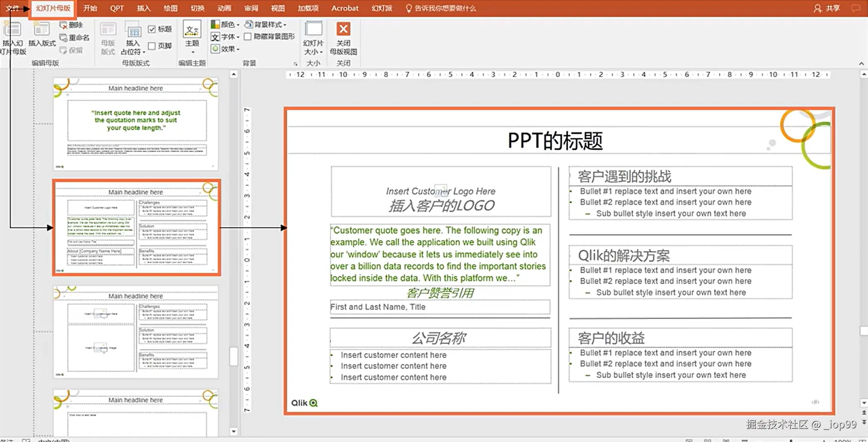
Task: Click the Colors (颜色) palette icon
Action: pyautogui.click(x=215, y=25)
